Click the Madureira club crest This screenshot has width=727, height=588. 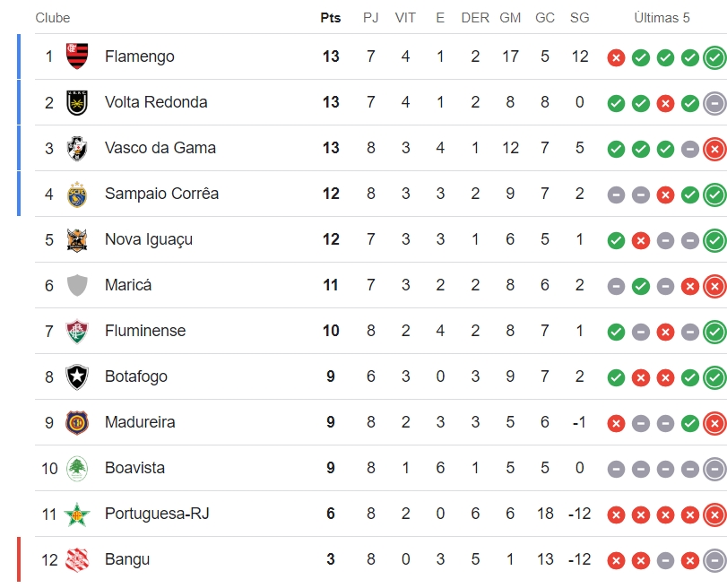[77, 422]
